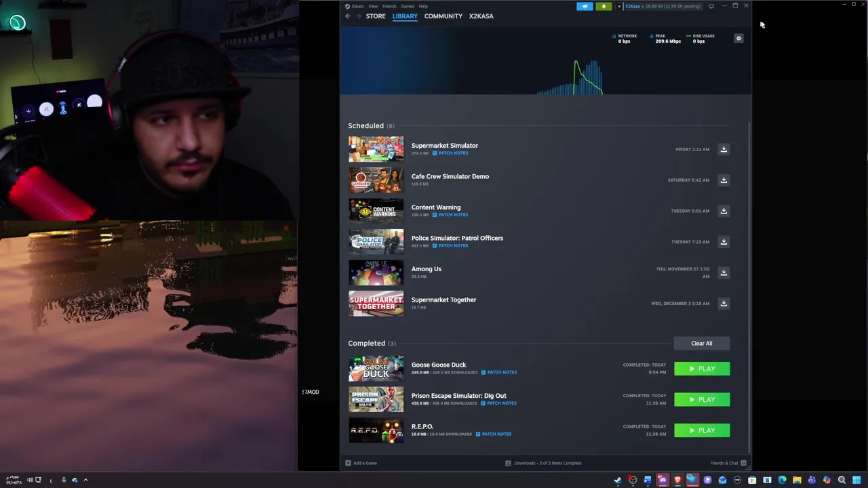Play Prison Escape Simulator: Dig Out
This screenshot has width=868, height=488.
pos(702,400)
